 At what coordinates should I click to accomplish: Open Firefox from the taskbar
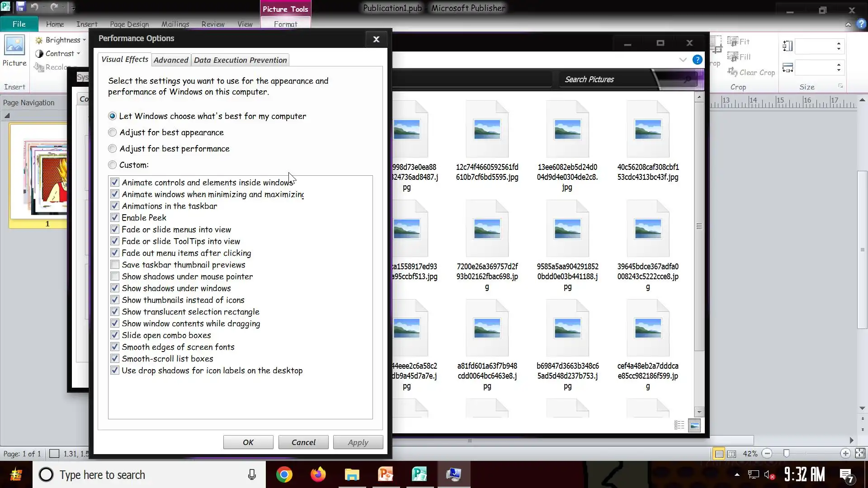pos(318,474)
